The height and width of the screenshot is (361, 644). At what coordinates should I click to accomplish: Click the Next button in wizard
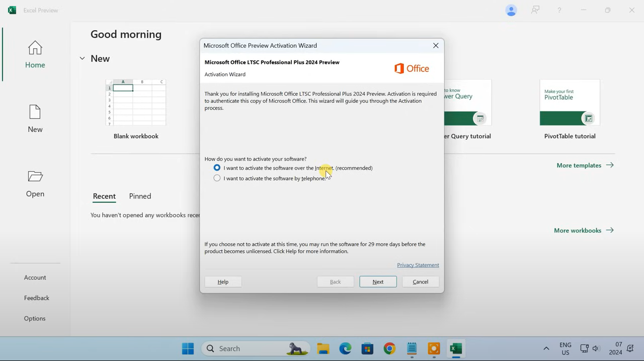pos(378,282)
